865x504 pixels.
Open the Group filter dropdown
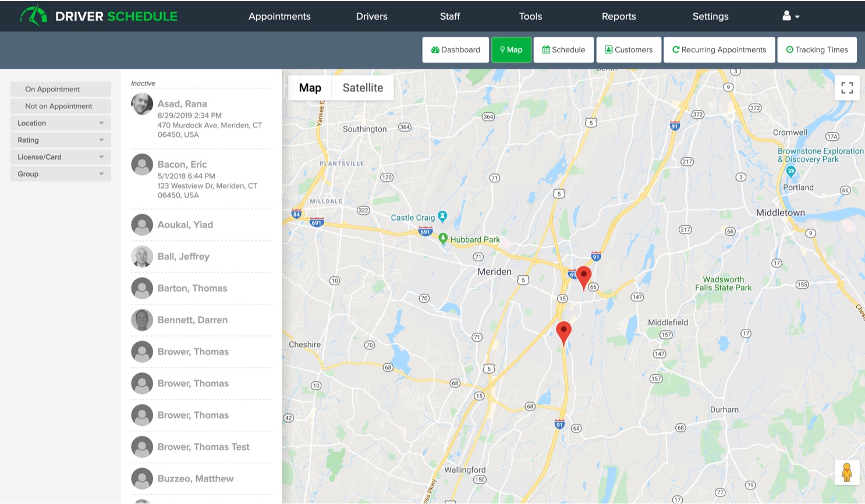point(61,174)
